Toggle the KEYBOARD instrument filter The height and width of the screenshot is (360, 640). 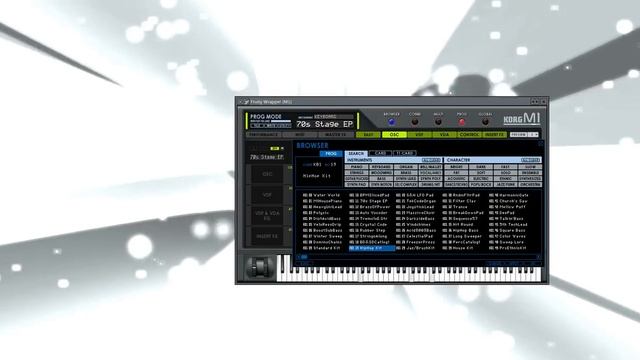381,167
